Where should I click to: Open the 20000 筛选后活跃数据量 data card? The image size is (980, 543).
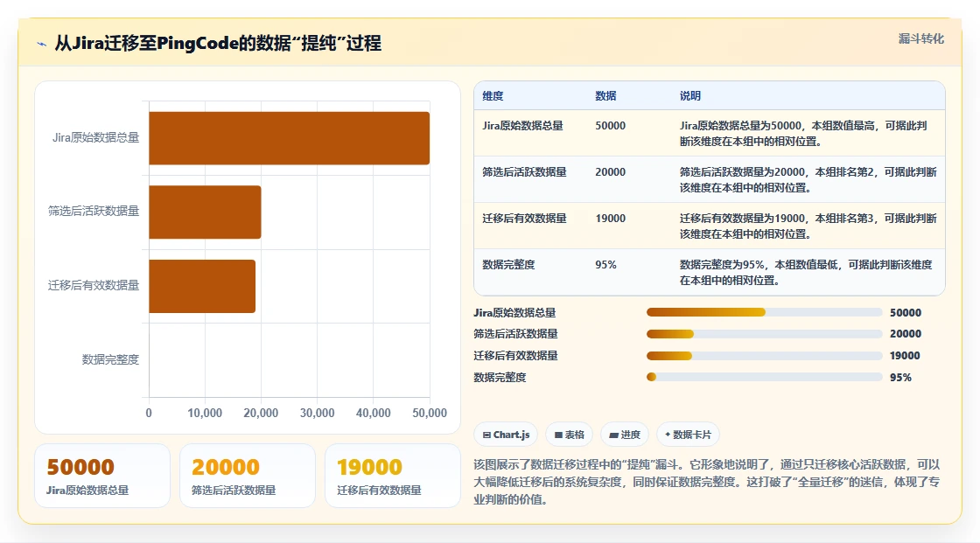click(x=248, y=476)
